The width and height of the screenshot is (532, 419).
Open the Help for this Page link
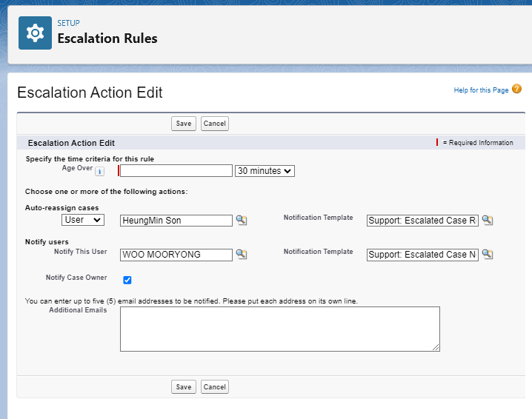click(481, 90)
